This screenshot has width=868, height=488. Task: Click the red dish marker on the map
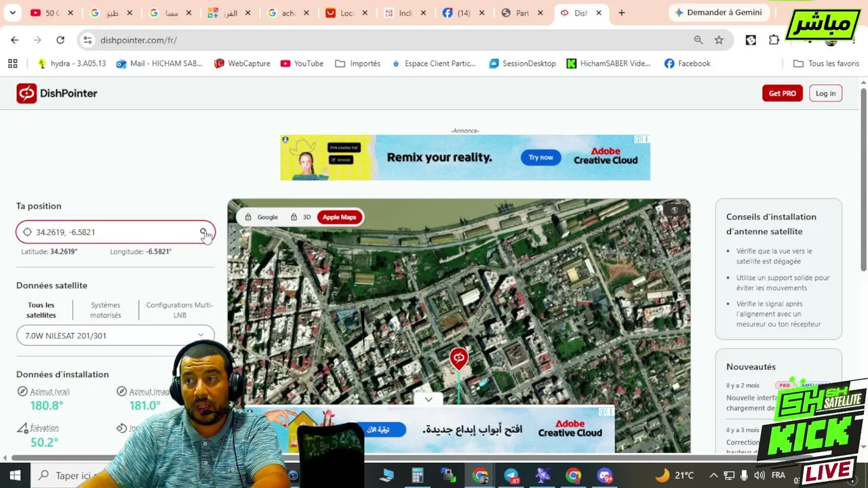tap(459, 358)
